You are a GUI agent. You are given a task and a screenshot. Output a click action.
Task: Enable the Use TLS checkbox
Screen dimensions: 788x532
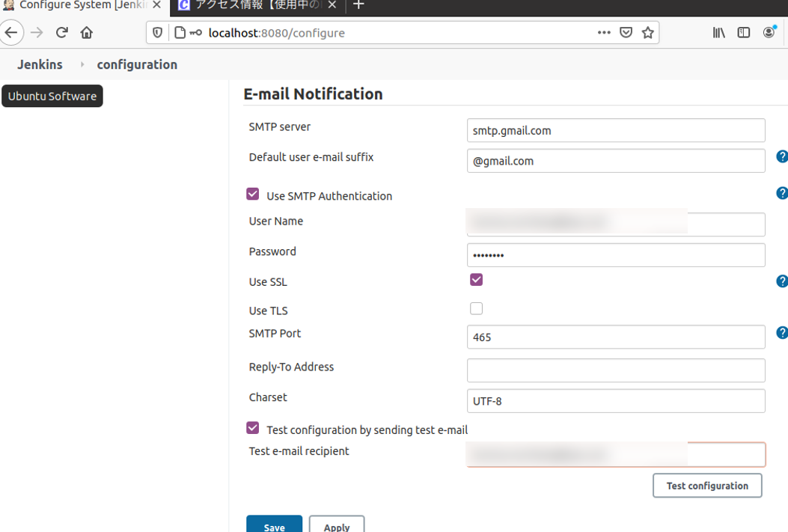476,308
